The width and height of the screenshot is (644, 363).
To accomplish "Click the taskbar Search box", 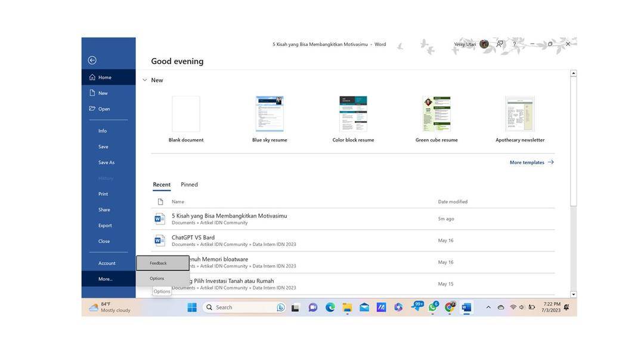I will pos(244,307).
